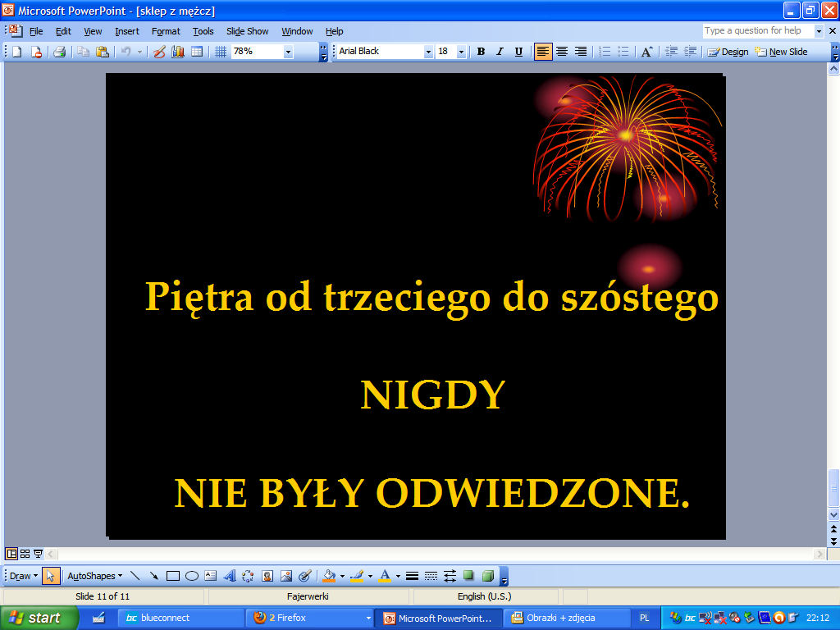
Task: Open the Arial Black font dropdown
Action: pyautogui.click(x=428, y=52)
